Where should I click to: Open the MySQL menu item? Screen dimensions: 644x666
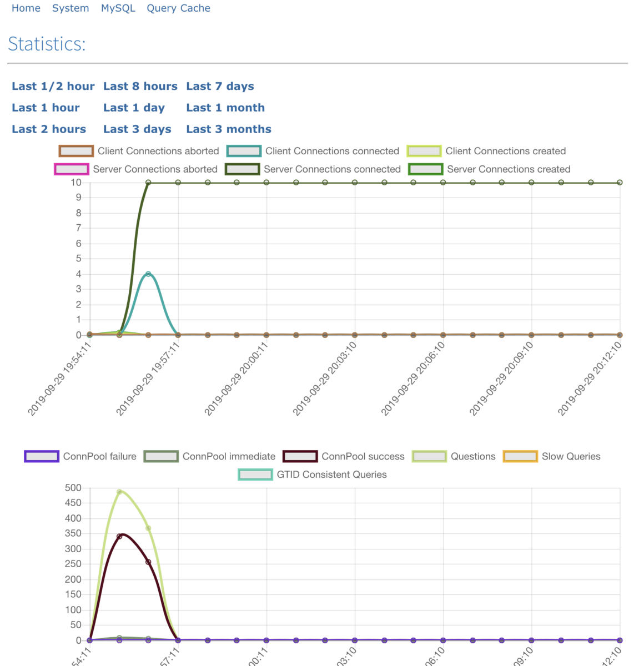coord(118,8)
